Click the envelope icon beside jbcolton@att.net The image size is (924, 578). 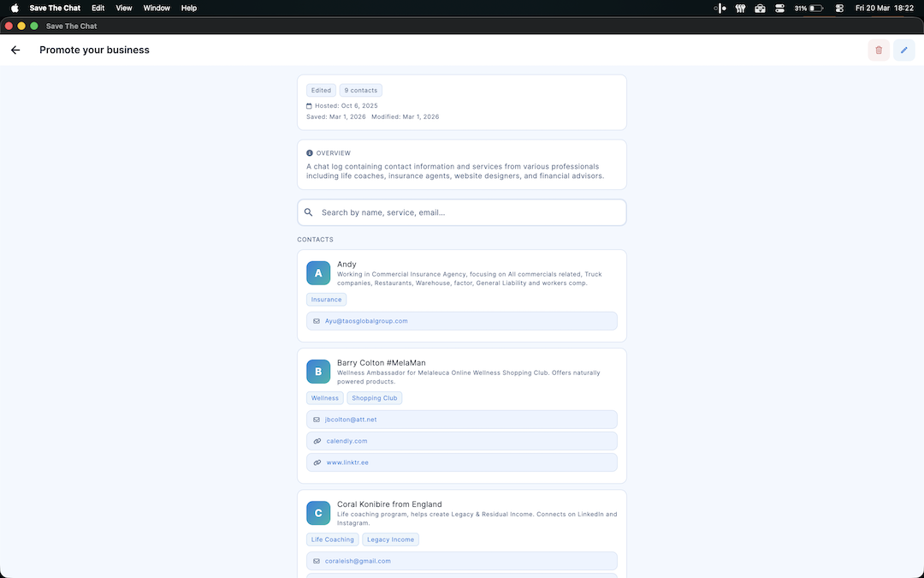click(x=316, y=420)
